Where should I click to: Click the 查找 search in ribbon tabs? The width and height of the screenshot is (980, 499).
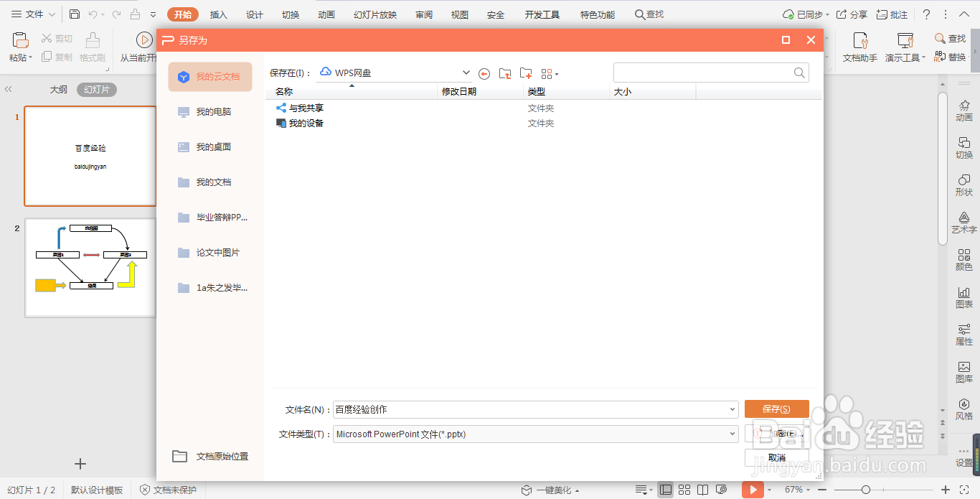(x=649, y=14)
